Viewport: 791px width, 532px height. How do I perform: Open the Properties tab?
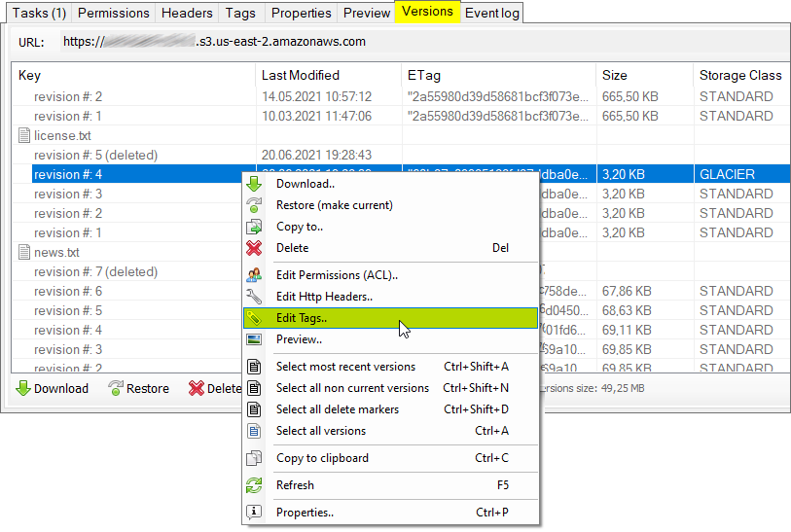click(302, 13)
